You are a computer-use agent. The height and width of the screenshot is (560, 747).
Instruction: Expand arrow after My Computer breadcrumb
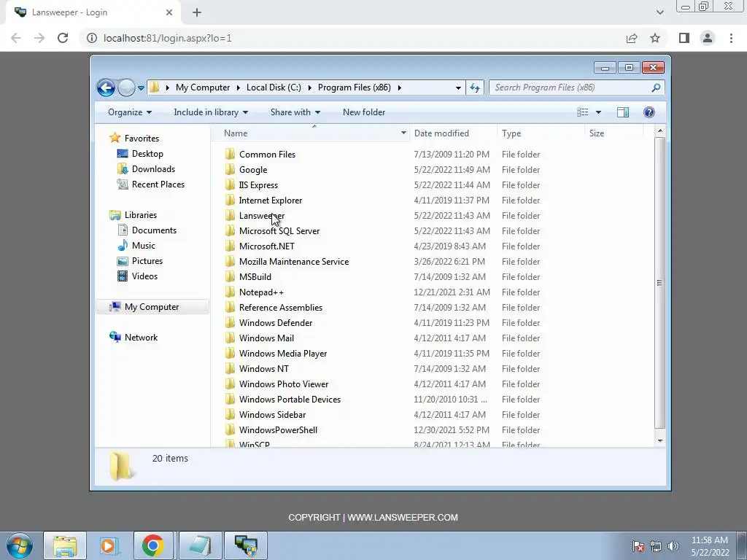pos(239,87)
